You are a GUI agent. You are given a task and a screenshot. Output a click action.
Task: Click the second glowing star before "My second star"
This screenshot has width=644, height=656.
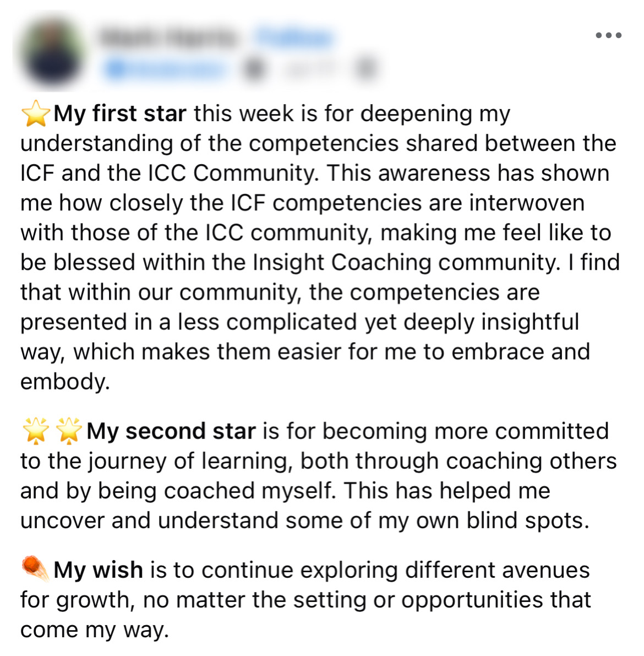69,431
